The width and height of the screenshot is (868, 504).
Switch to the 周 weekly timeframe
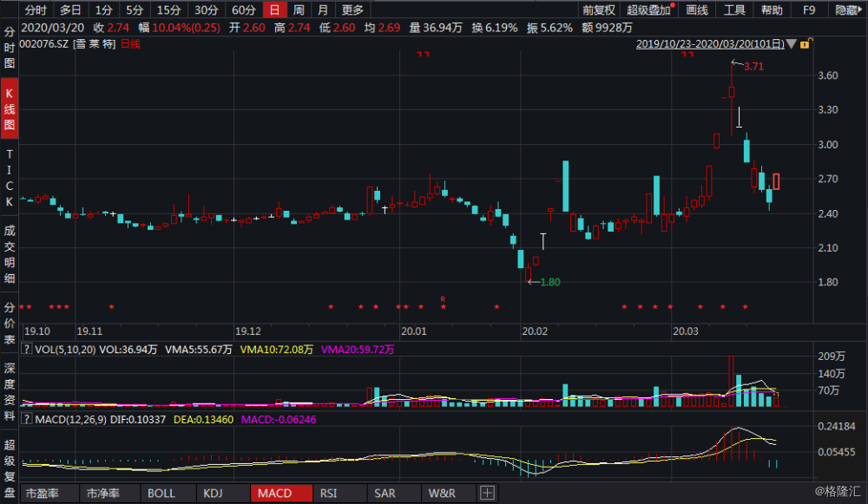tap(299, 10)
